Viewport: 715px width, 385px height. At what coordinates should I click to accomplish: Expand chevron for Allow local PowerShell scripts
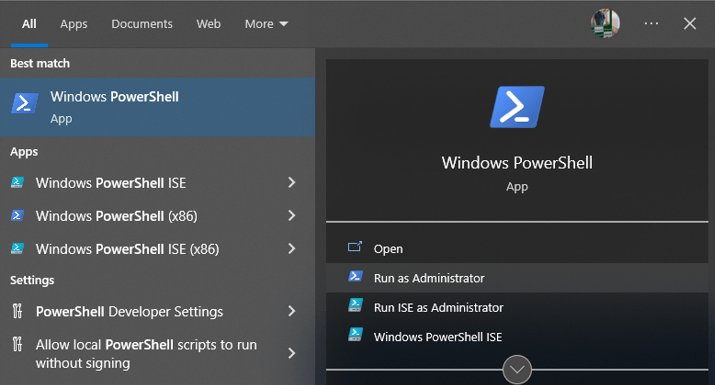coord(292,354)
